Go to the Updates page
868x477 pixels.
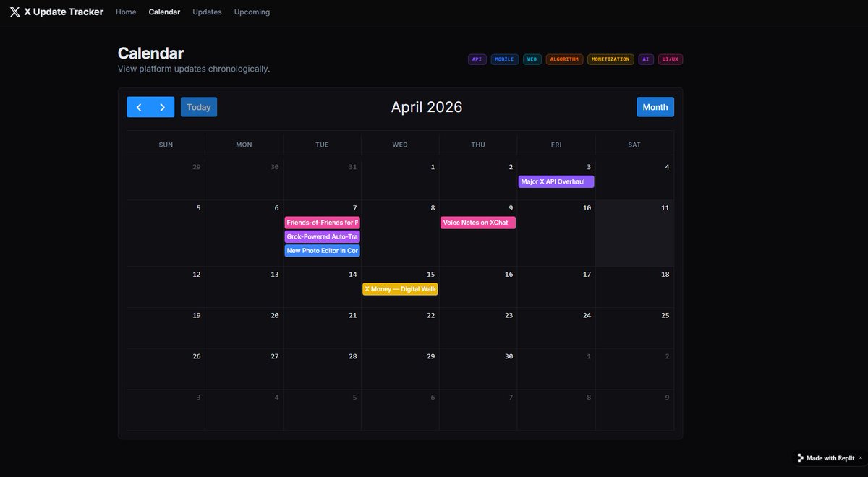[x=207, y=12]
